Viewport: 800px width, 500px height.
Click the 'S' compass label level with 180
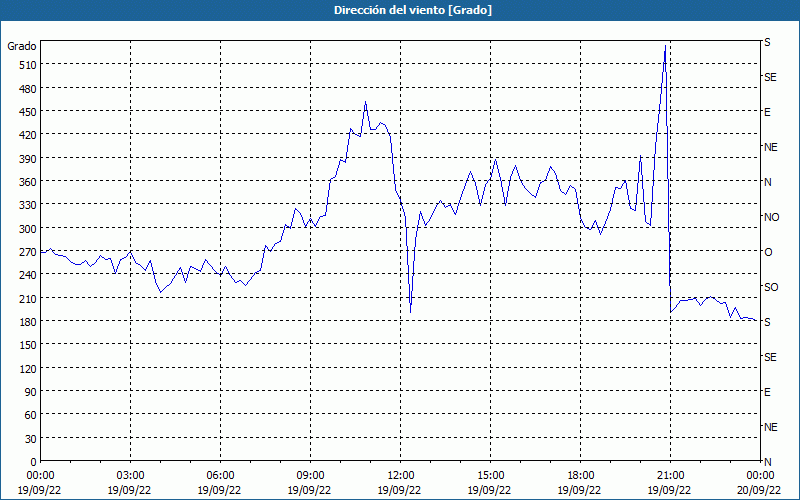click(x=767, y=322)
